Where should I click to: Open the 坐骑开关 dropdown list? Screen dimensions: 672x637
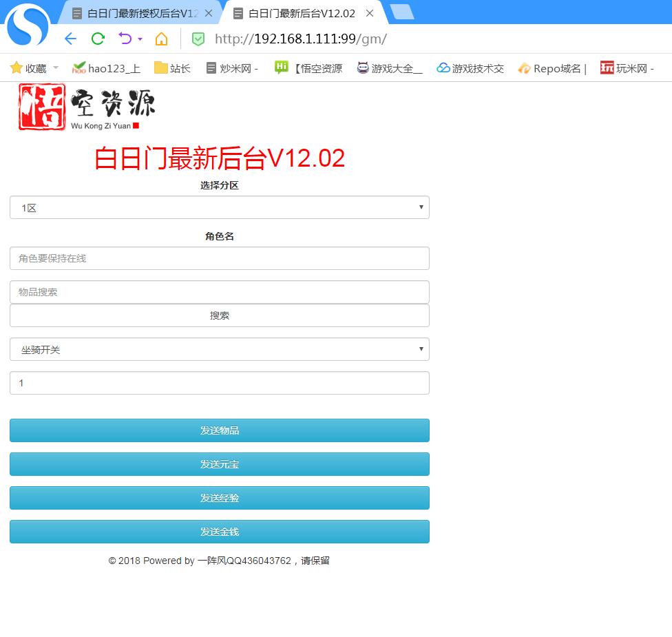[x=219, y=349]
